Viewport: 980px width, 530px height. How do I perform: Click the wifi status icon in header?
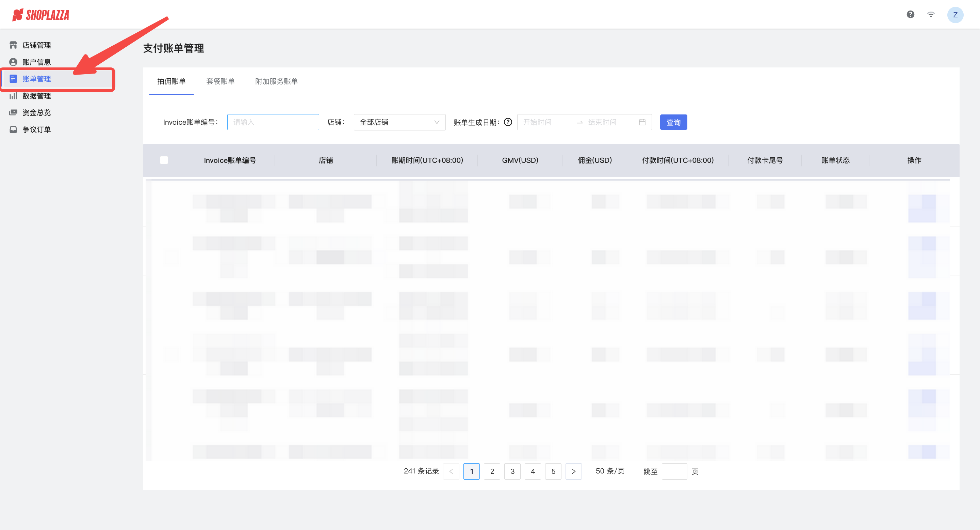point(931,14)
